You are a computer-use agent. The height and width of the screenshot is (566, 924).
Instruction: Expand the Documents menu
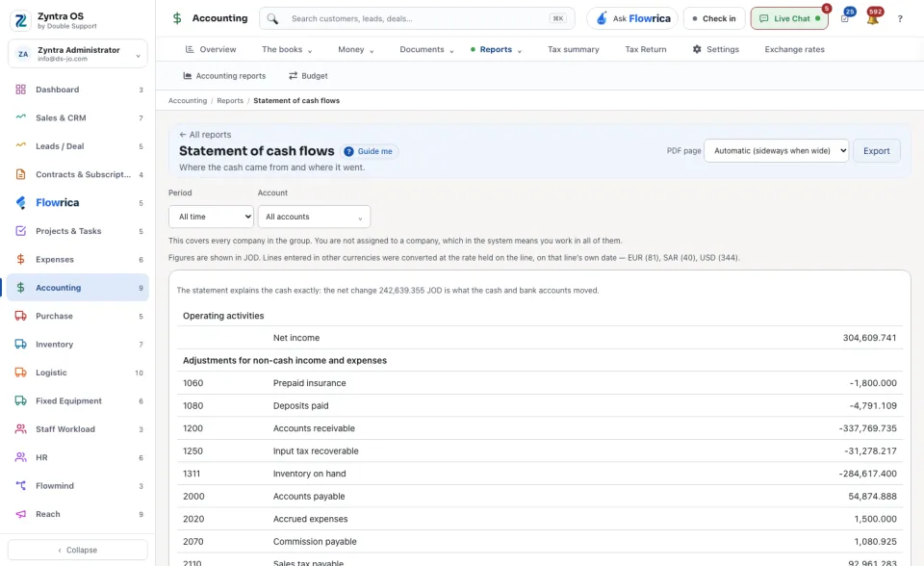pyautogui.click(x=426, y=49)
